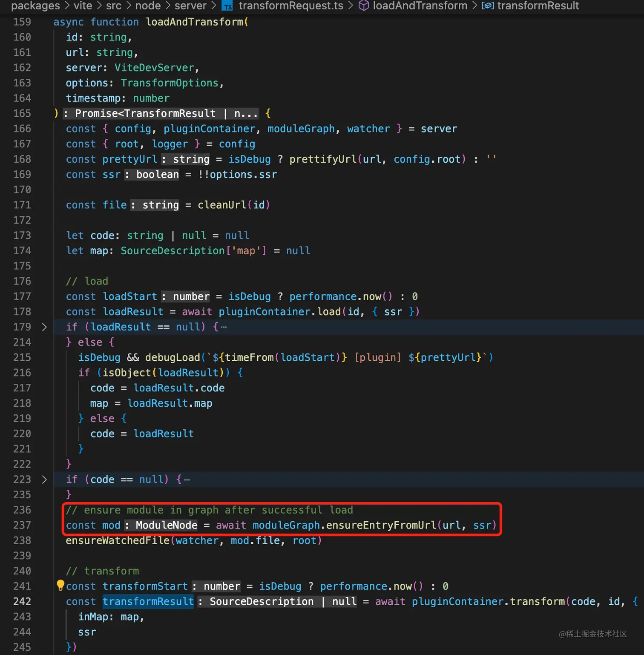Screen dimensions: 644x655
Task: Click 'ensureEntryFromUrl' method on line 237
Action: click(381, 525)
